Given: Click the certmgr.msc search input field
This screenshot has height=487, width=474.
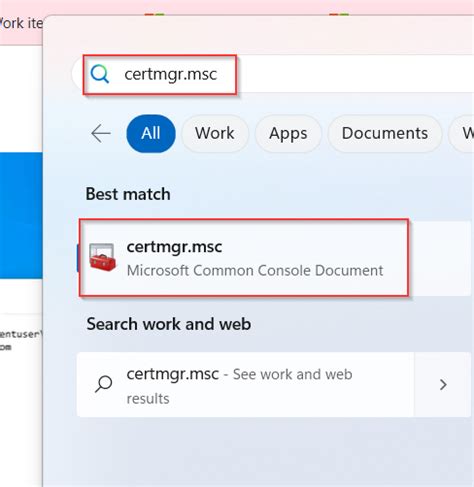Looking at the screenshot, I should point(273,74).
